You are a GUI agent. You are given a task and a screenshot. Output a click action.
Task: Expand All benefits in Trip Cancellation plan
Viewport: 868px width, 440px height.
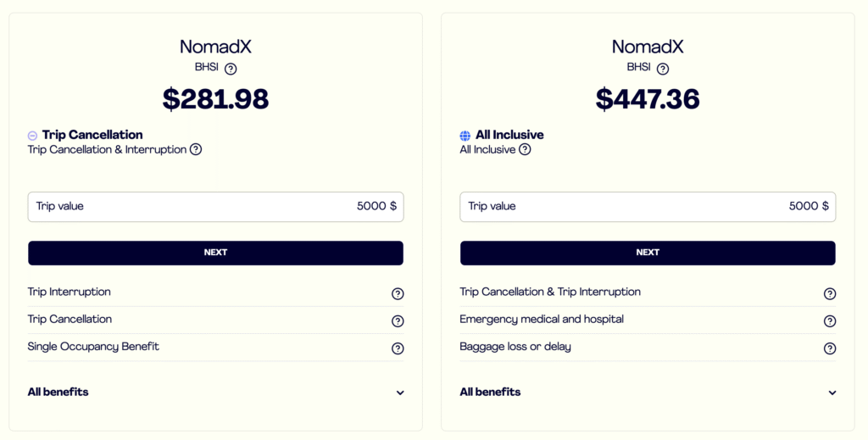pyautogui.click(x=400, y=393)
